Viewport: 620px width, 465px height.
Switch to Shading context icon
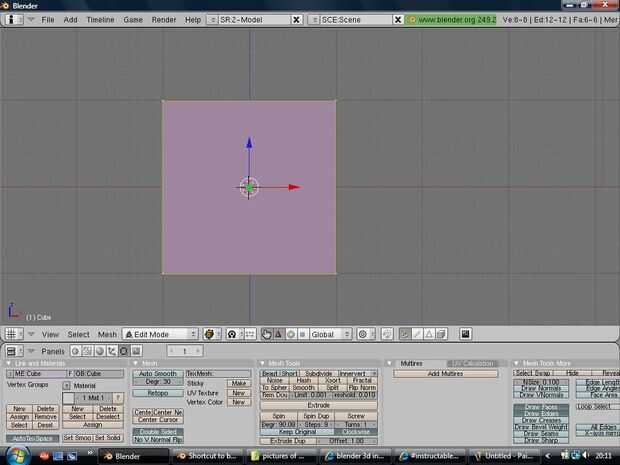pyautogui.click(x=100, y=351)
